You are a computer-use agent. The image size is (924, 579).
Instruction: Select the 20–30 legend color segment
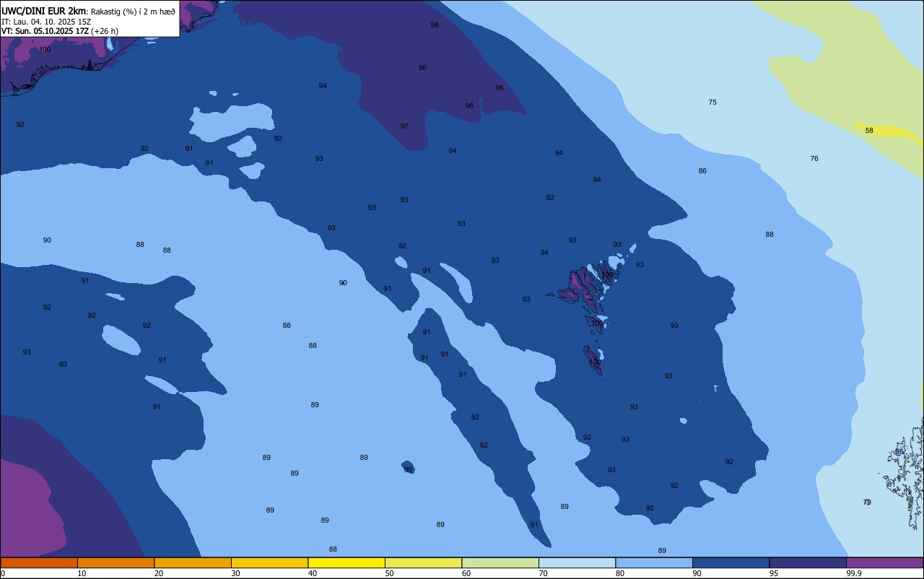(193, 562)
